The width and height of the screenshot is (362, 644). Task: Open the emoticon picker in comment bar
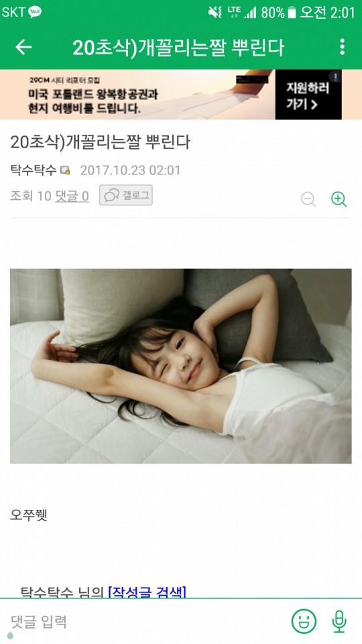coord(304,621)
